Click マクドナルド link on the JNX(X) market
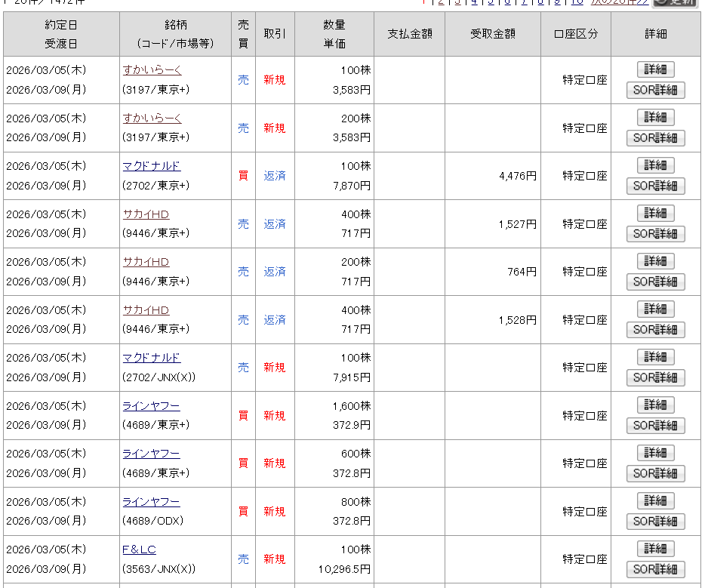 (151, 358)
